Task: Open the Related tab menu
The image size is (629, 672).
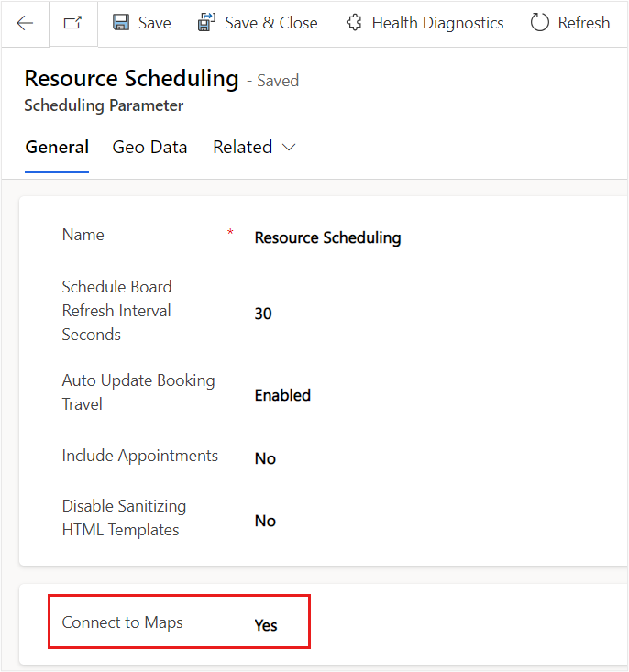Action: [x=254, y=148]
